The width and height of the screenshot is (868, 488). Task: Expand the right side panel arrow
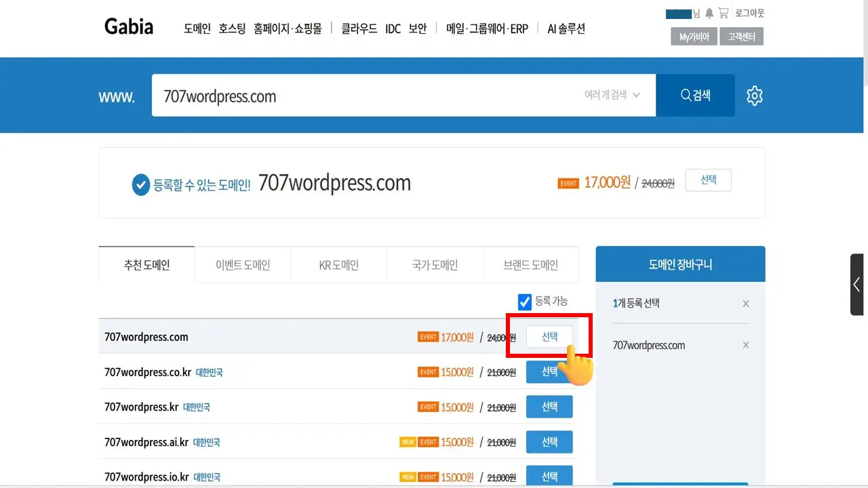[857, 285]
